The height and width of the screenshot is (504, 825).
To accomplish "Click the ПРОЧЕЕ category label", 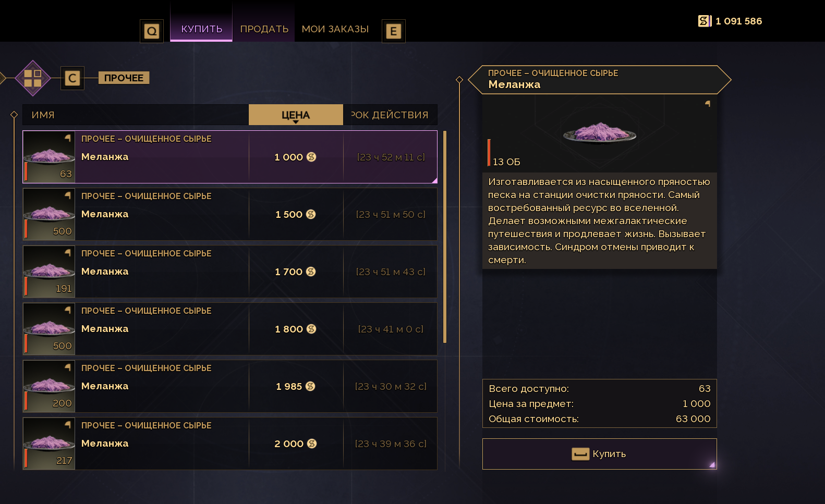I will click(x=124, y=78).
